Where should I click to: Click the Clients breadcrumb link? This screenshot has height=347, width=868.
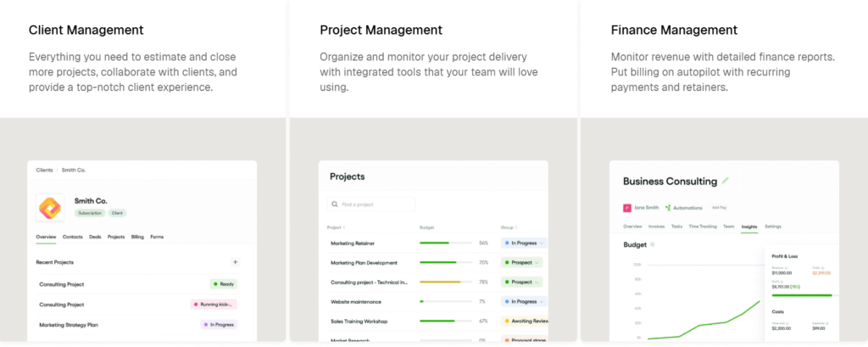[x=44, y=171]
